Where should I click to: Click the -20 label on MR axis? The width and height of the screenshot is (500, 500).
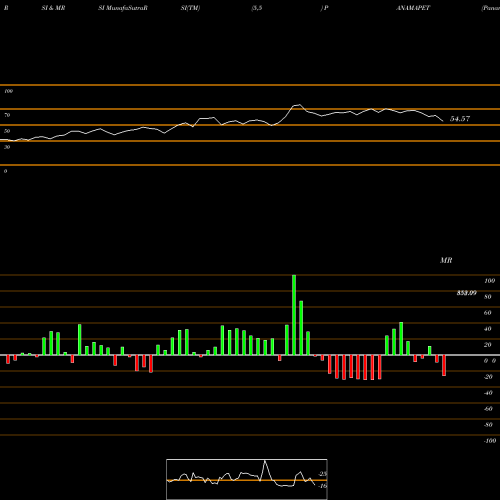[488, 377]
